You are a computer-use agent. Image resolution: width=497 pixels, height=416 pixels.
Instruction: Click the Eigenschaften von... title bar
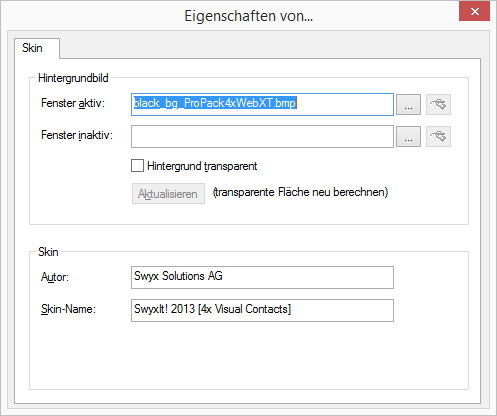(x=249, y=16)
